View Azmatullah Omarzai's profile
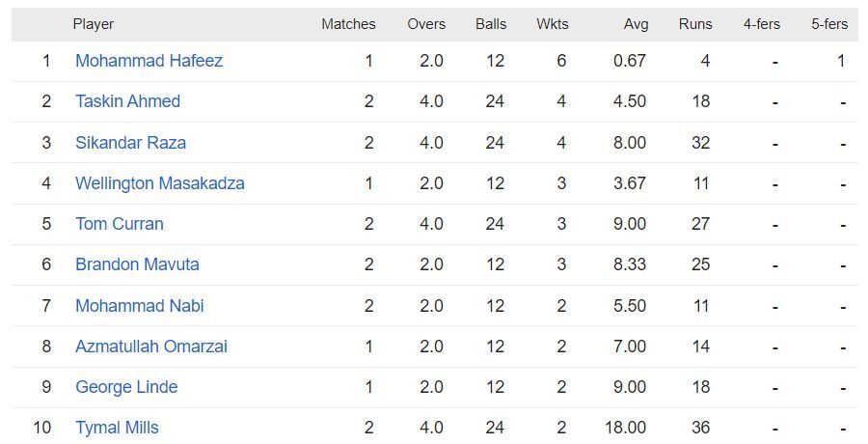Viewport: 868px width, 444px height. [150, 347]
